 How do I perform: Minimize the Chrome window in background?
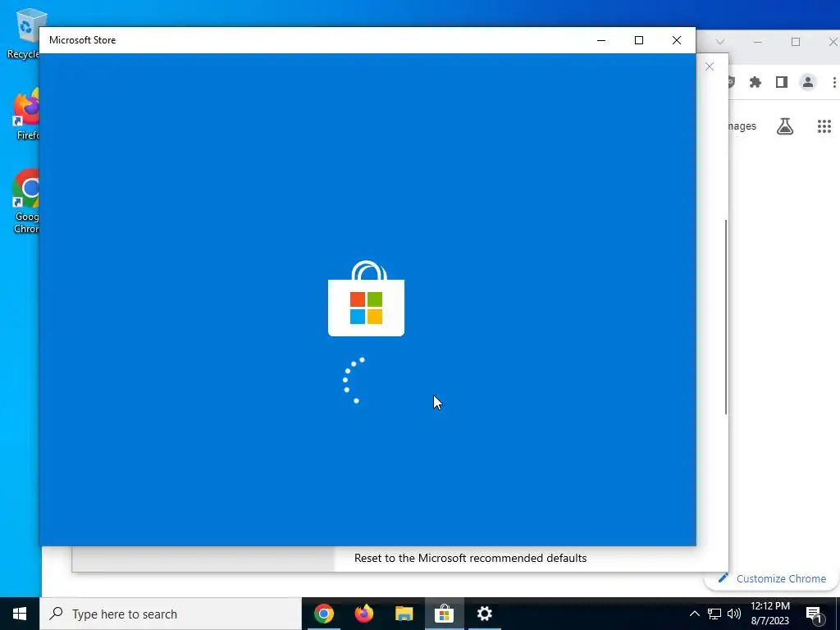tap(757, 42)
